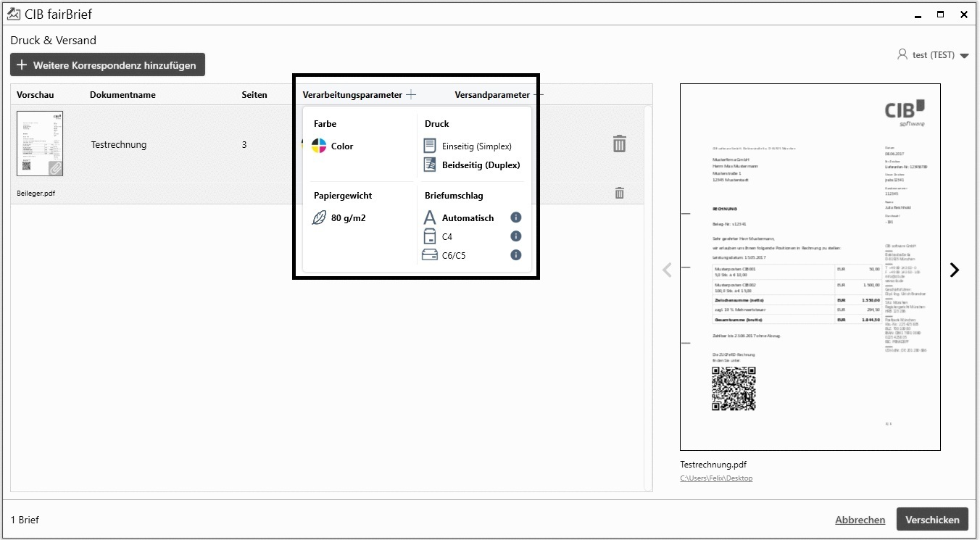The width and height of the screenshot is (980, 540).
Task: Show info for Automatisch envelope
Action: coord(516,217)
